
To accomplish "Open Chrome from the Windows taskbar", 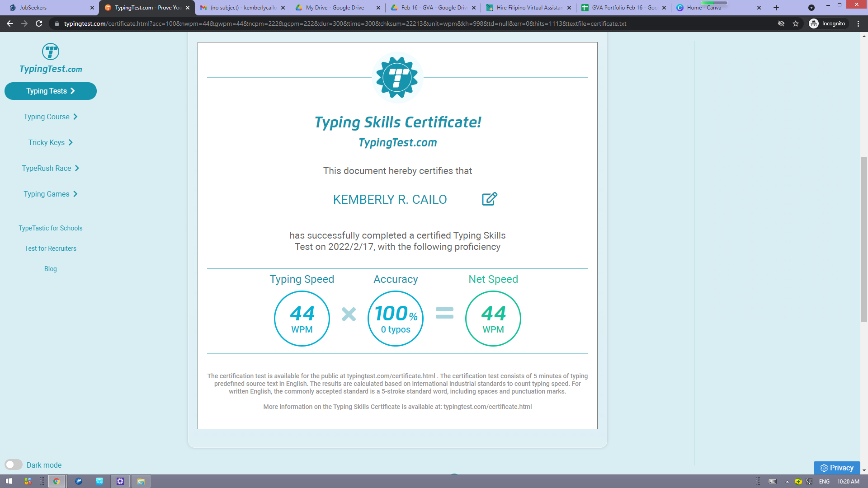I will pos(57,481).
